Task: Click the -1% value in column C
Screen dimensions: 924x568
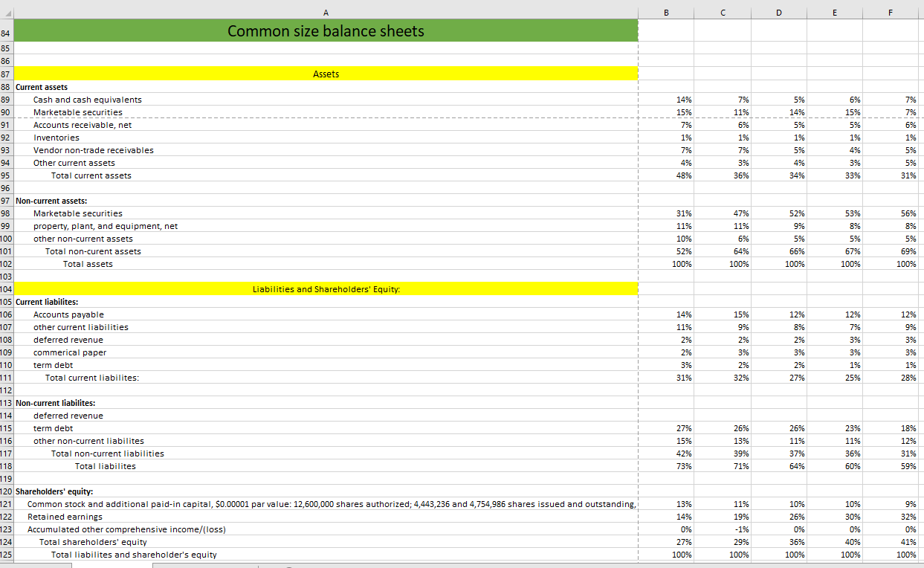Action: [x=736, y=529]
